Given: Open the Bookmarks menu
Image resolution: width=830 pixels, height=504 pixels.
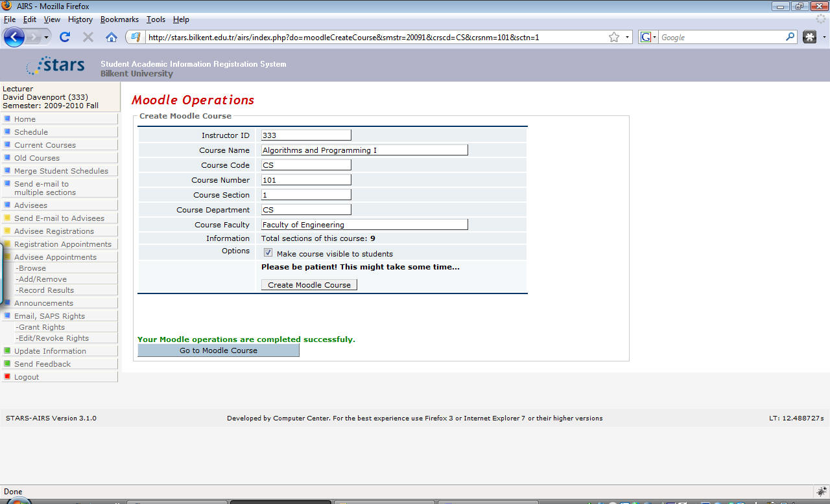Looking at the screenshot, I should point(119,19).
